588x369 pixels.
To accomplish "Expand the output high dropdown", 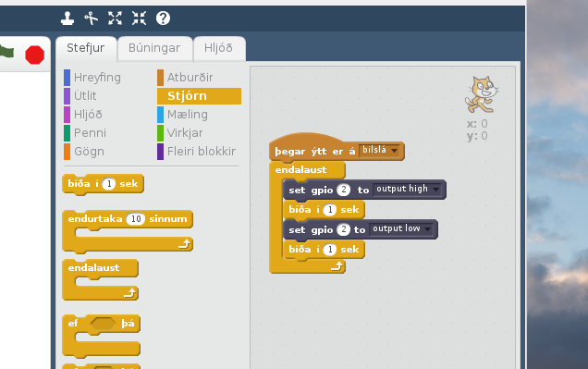I will [x=407, y=189].
